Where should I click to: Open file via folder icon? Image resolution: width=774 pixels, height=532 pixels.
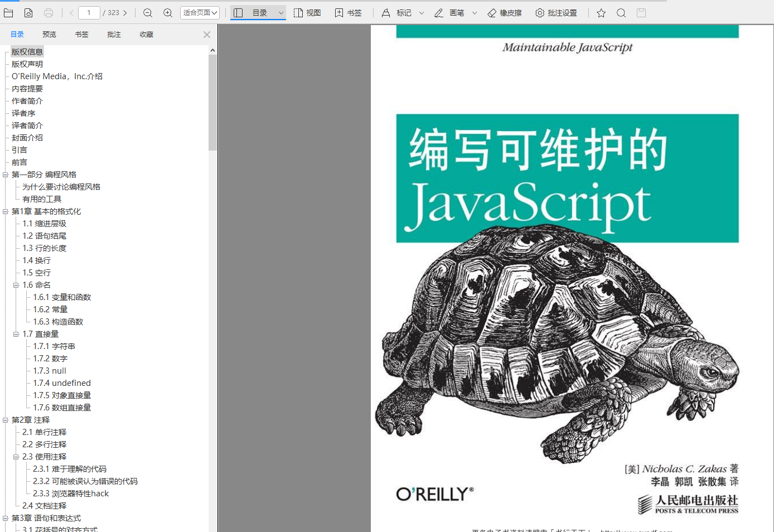8,13
